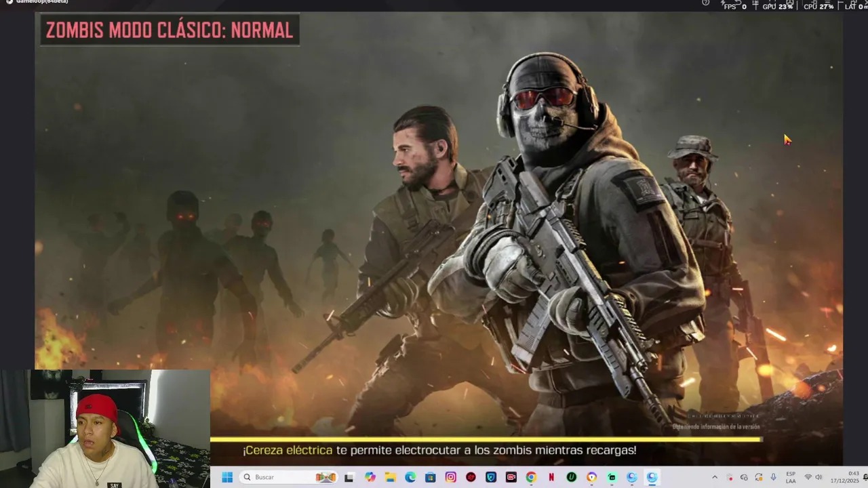Open Task View from the taskbar
This screenshot has width=868, height=488.
point(349,477)
